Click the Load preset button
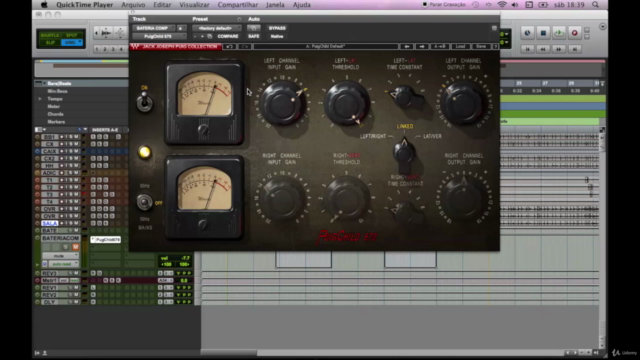The height and width of the screenshot is (360, 640). (460, 47)
